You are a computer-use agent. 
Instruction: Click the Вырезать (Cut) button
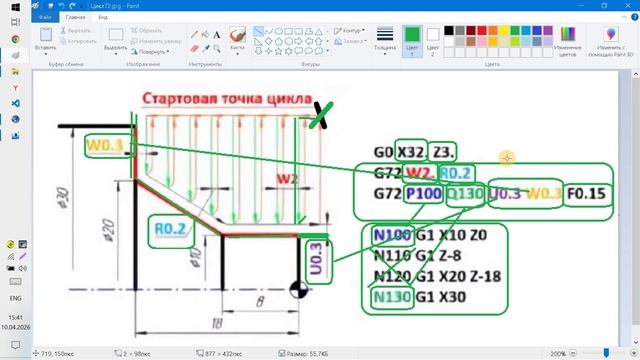pyautogui.click(x=76, y=31)
